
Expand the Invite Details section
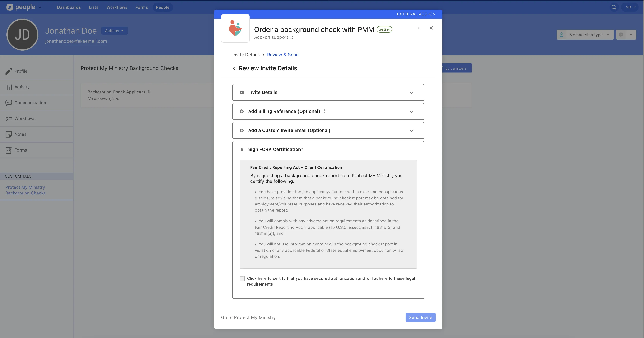pyautogui.click(x=412, y=92)
